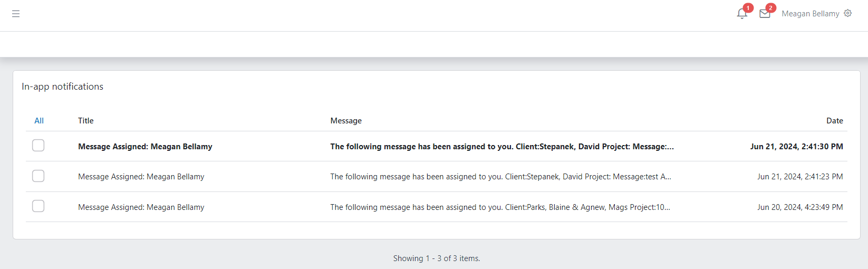Open the bold unread Message Assigned title

click(x=145, y=147)
